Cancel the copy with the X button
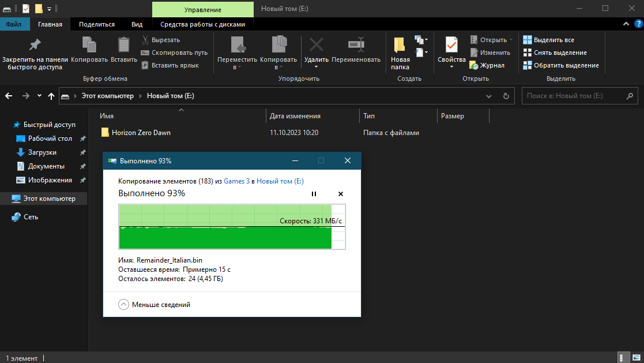 click(341, 194)
